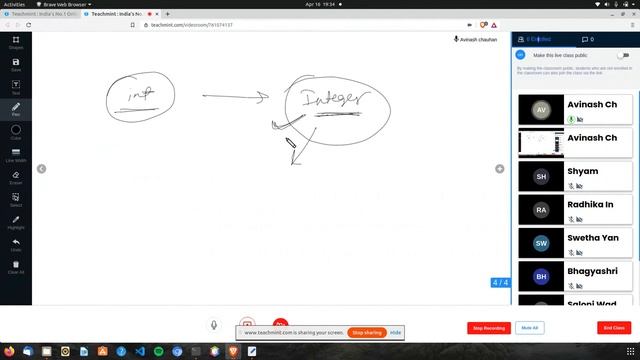Click the screen share control button
The width and height of the screenshot is (640, 360).
click(x=247, y=322)
